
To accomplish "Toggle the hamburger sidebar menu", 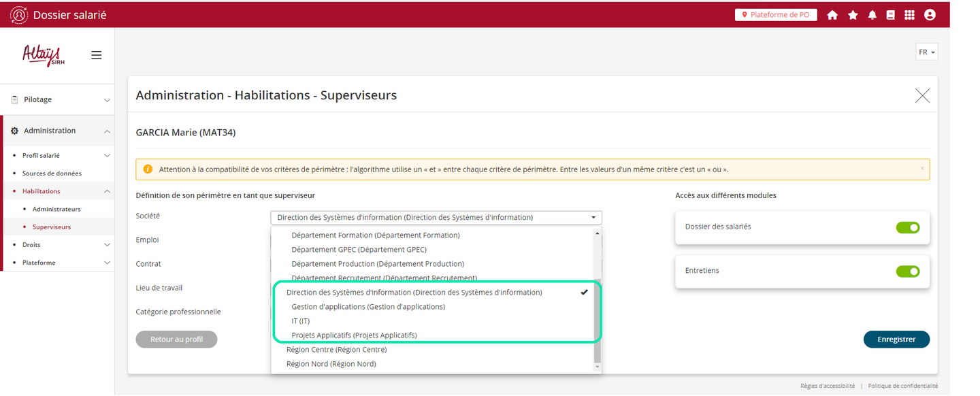I will click(x=97, y=55).
